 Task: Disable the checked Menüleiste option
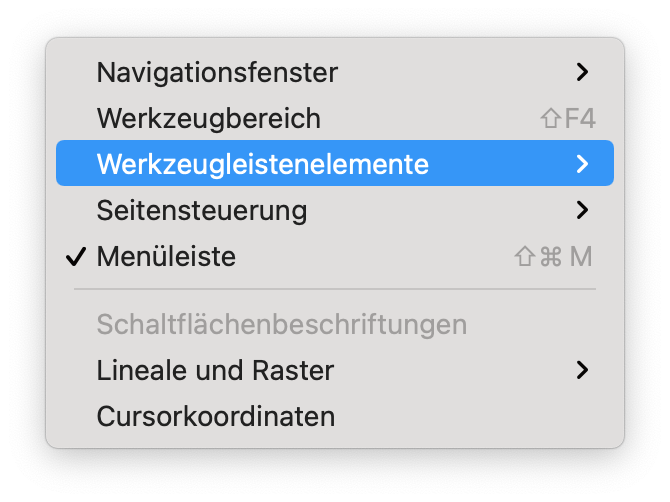tap(166, 257)
